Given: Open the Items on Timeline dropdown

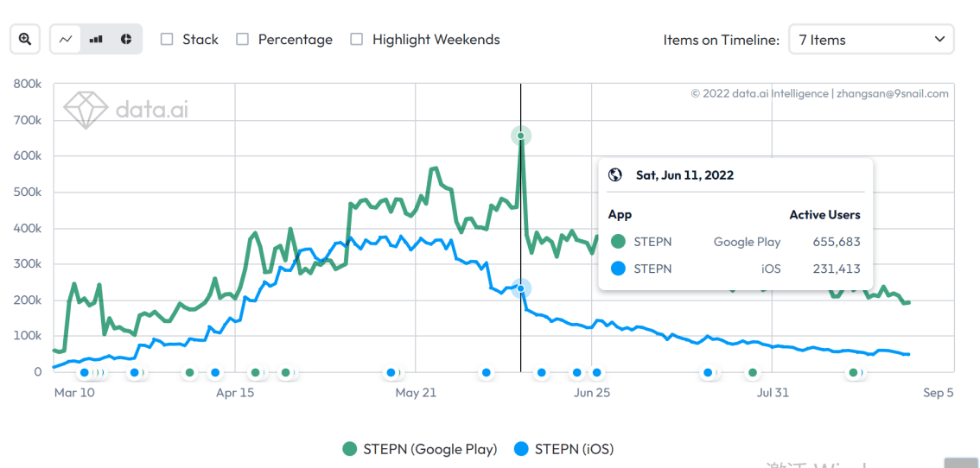Looking at the screenshot, I should point(871,40).
